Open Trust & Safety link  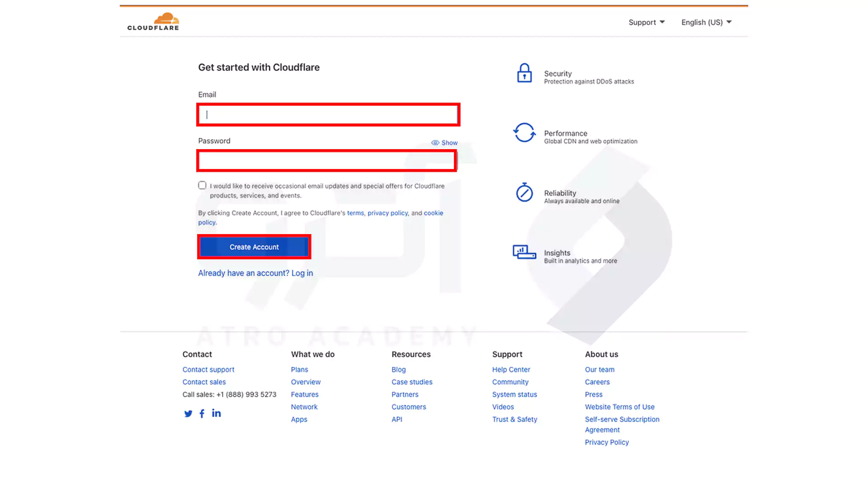tap(514, 420)
